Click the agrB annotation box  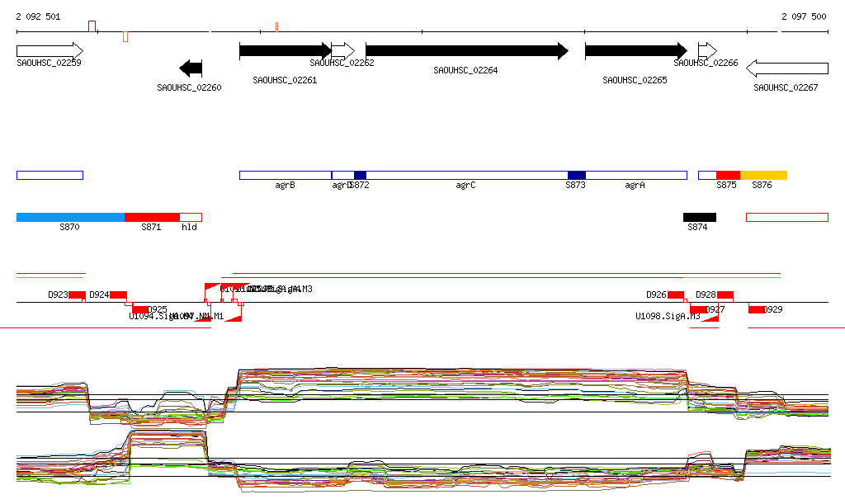click(285, 175)
